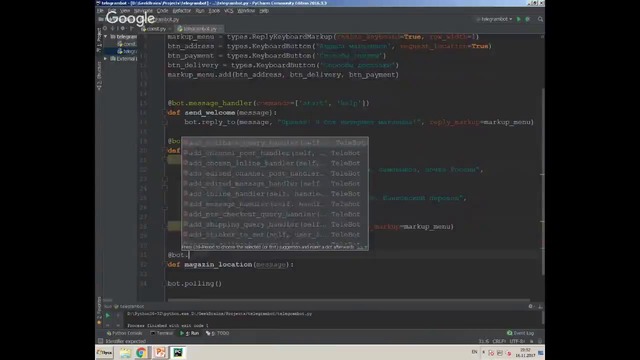Select telegrambot.py in project tree
This screenshot has width=640, height=360.
tap(127, 51)
